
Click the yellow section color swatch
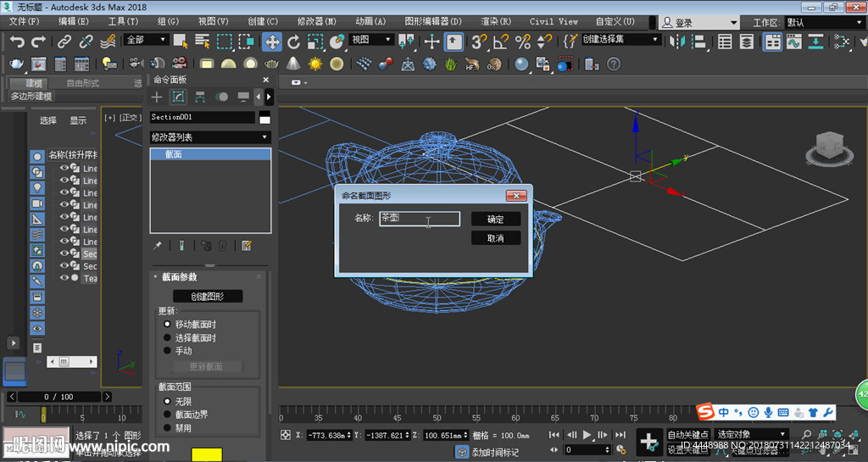pos(207,454)
